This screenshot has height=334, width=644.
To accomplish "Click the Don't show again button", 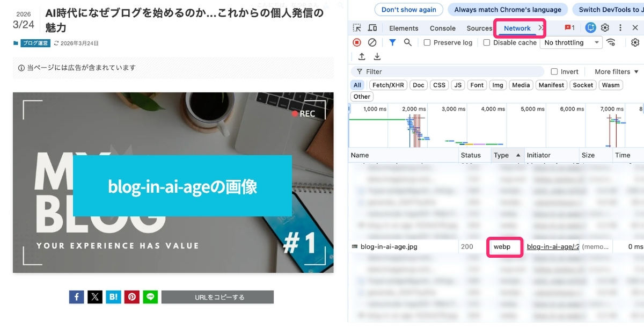I will point(408,9).
